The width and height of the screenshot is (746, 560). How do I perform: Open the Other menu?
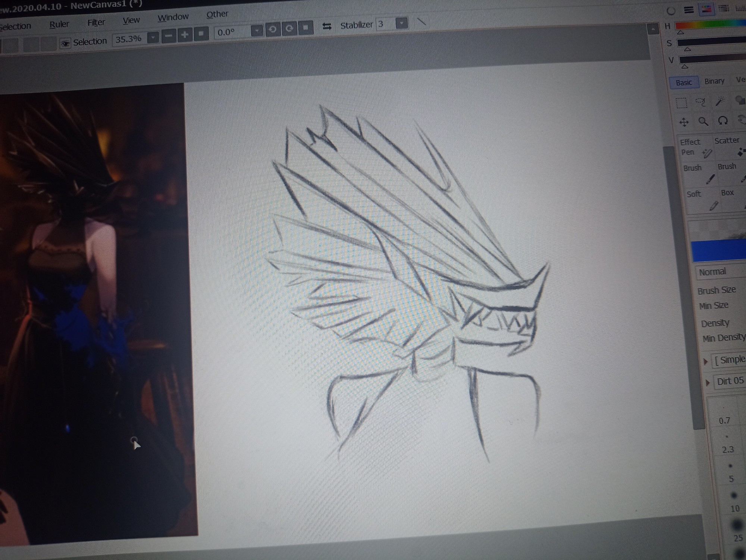[217, 15]
